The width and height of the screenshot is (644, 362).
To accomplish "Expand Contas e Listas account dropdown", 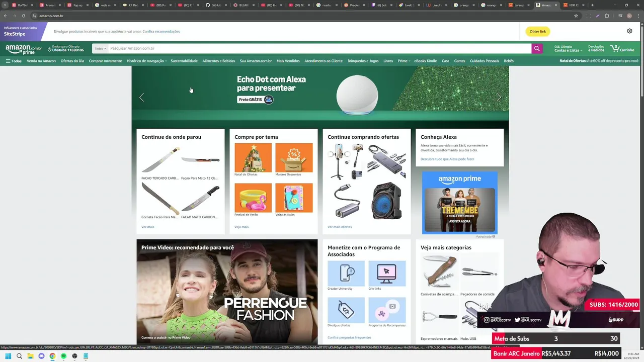I will tap(568, 48).
